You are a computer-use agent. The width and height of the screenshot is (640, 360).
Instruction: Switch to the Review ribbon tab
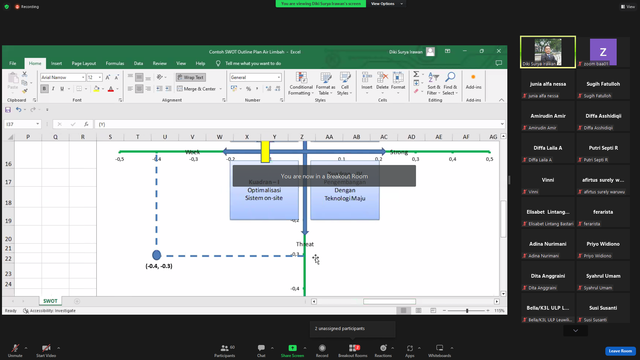click(x=160, y=63)
